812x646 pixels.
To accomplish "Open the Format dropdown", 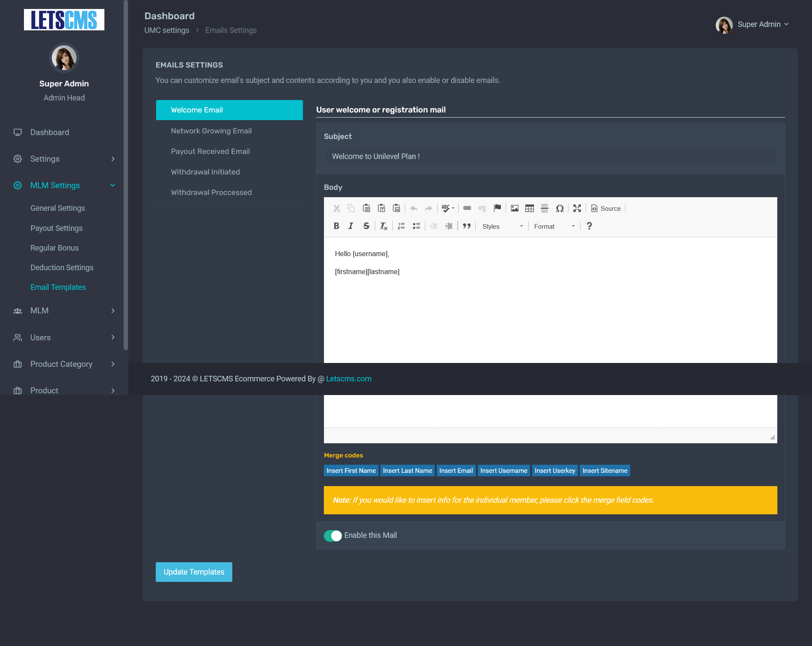I will point(554,226).
